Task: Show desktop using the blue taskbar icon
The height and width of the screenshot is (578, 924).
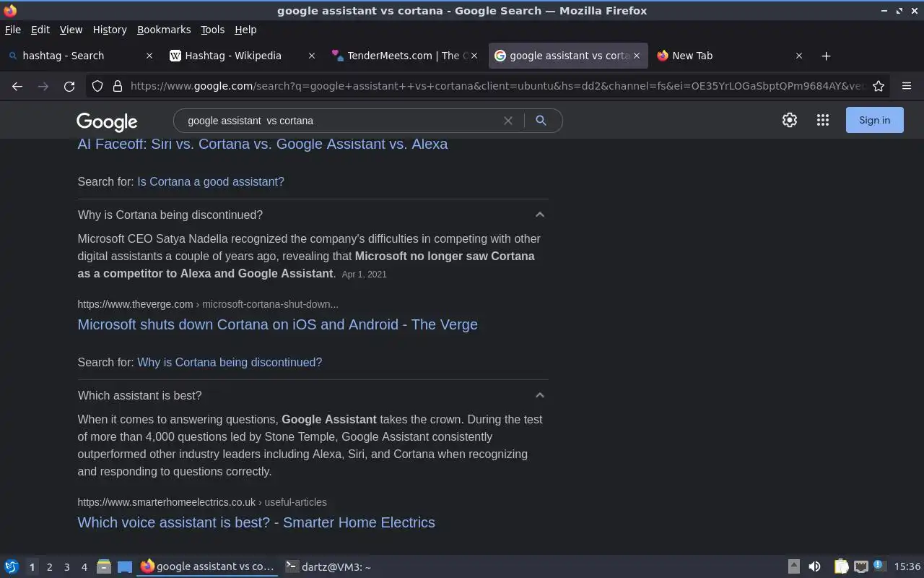Action: point(125,567)
